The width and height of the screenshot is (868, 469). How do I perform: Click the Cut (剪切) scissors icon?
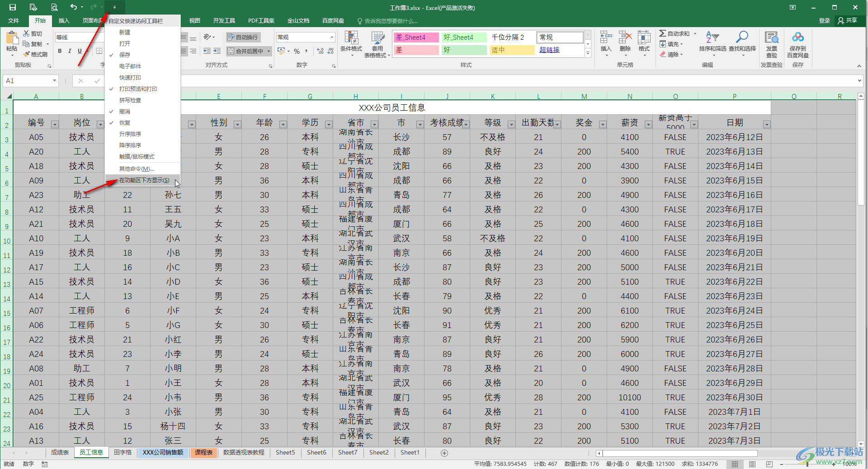click(26, 33)
